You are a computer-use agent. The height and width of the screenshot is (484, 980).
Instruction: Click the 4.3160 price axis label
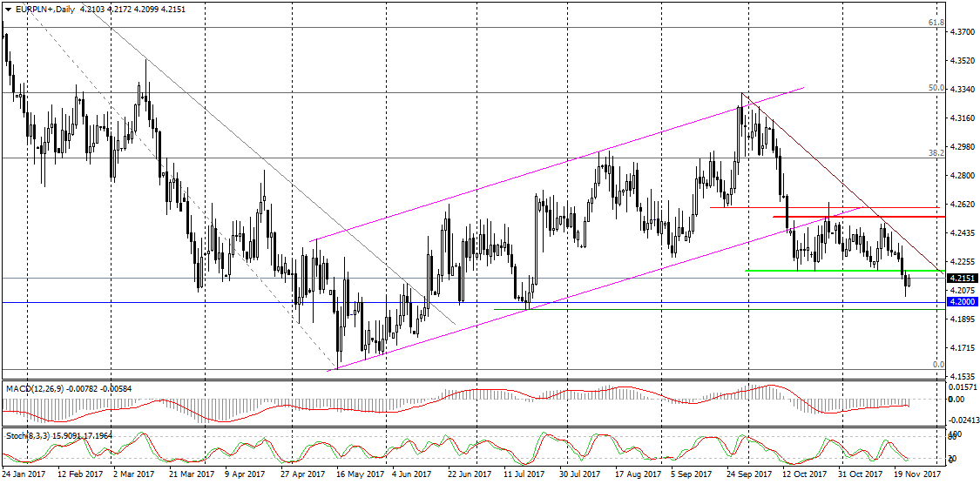pyautogui.click(x=961, y=118)
